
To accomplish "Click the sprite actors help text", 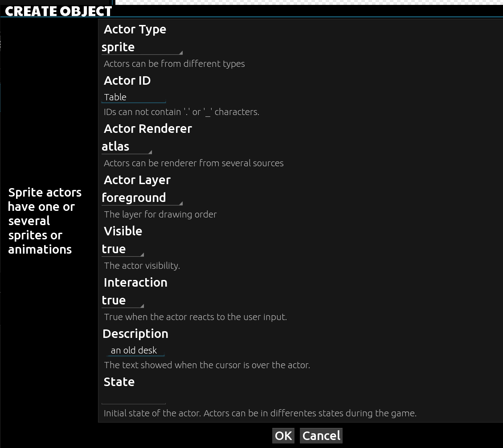I will (44, 221).
